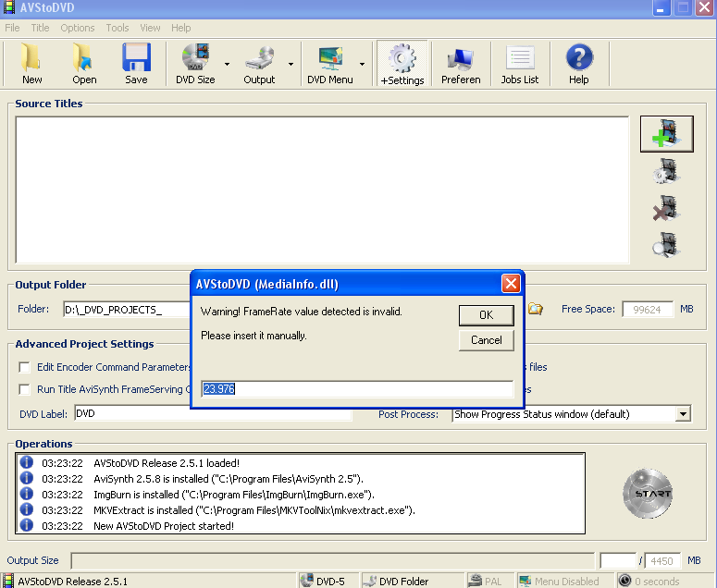
Task: Click the DVD Size toolbar icon
Action: [x=195, y=63]
